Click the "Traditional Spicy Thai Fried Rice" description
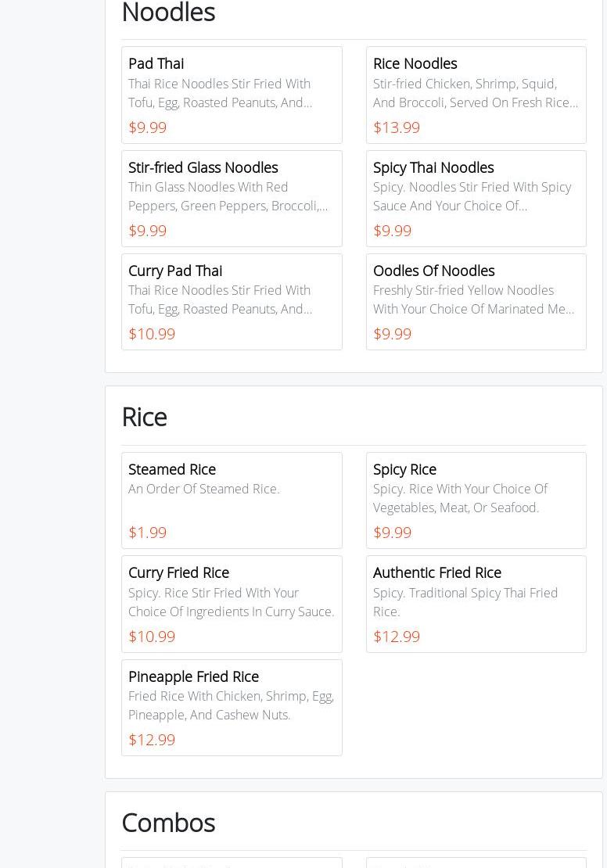Viewport: 607px width, 868px height. click(x=465, y=602)
